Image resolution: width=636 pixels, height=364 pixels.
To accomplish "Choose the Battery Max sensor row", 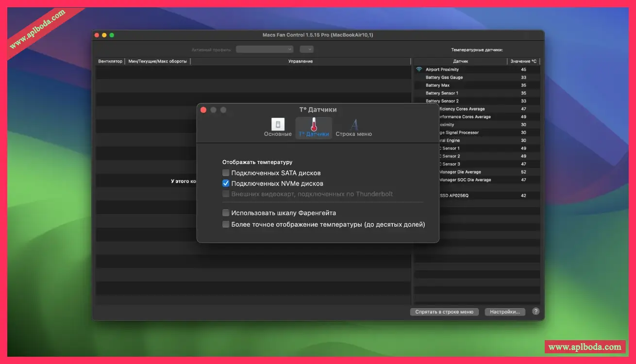I will [x=477, y=85].
